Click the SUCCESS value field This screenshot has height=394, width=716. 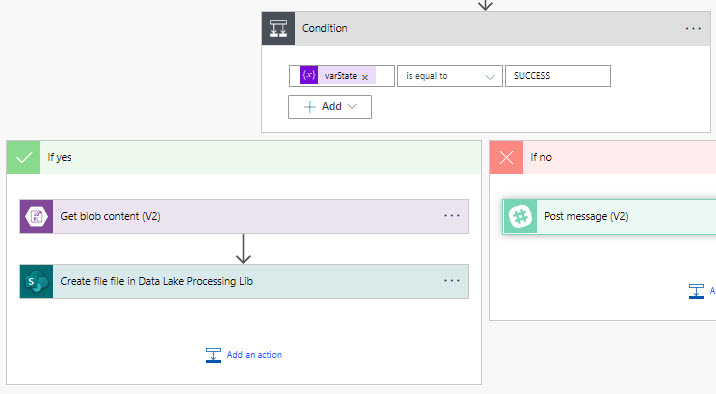tap(558, 76)
